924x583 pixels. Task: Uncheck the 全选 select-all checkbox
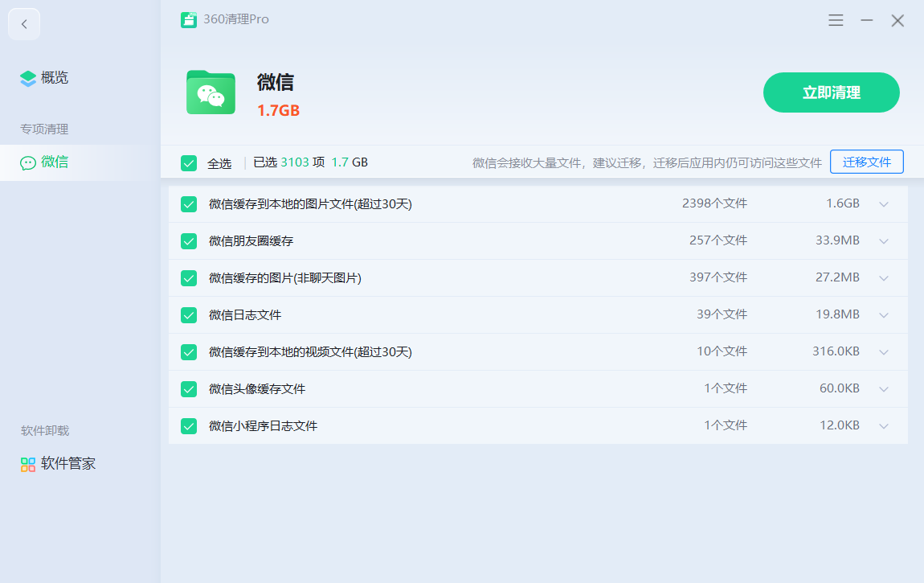pyautogui.click(x=189, y=163)
